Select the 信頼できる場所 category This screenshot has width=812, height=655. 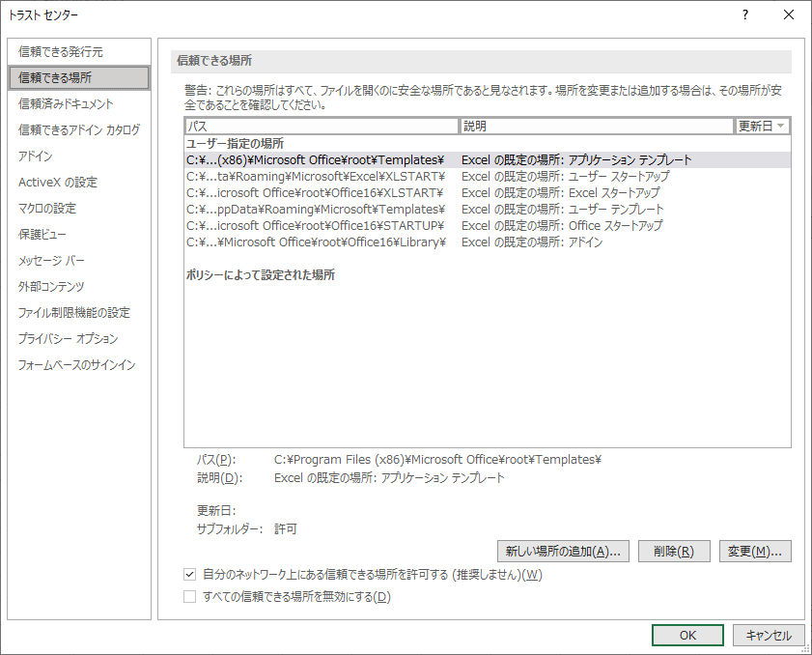[x=79, y=77]
